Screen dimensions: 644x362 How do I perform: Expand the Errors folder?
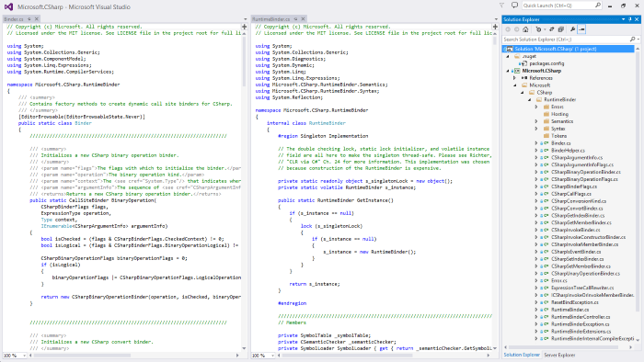click(x=536, y=107)
